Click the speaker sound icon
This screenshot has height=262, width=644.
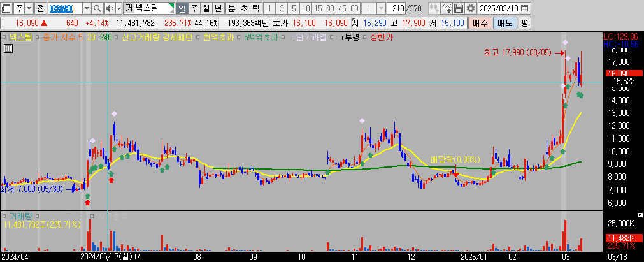110,8
